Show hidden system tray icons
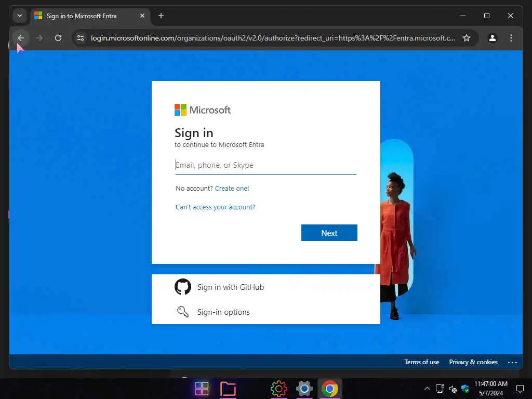This screenshot has width=532, height=399. [427, 389]
